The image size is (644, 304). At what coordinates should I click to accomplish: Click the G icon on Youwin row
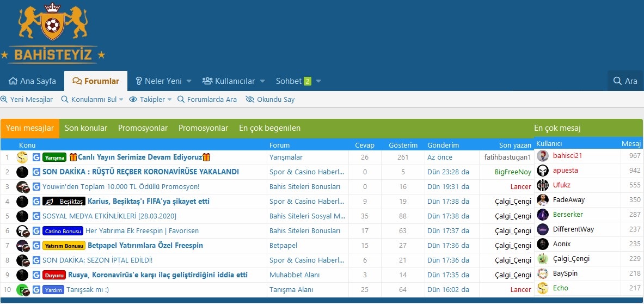(x=36, y=186)
